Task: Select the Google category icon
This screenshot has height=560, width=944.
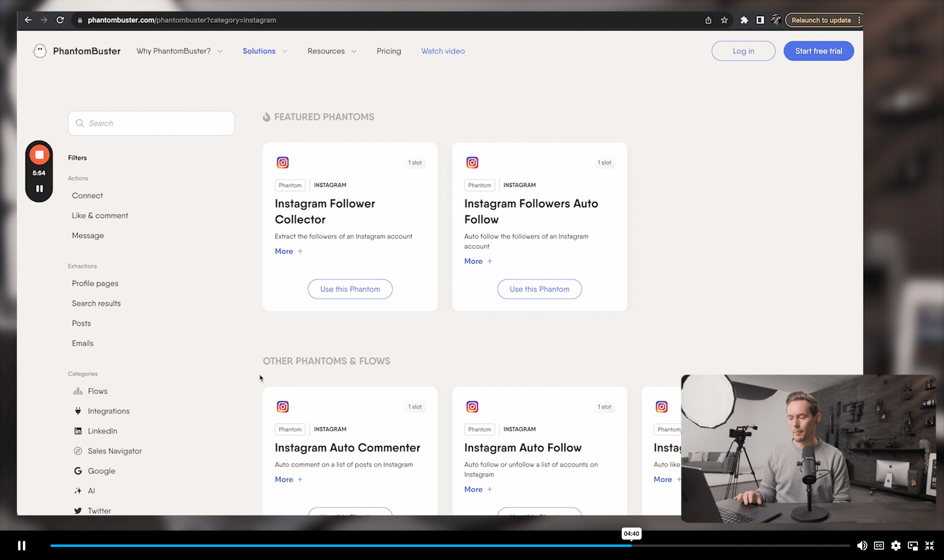Action: point(78,471)
